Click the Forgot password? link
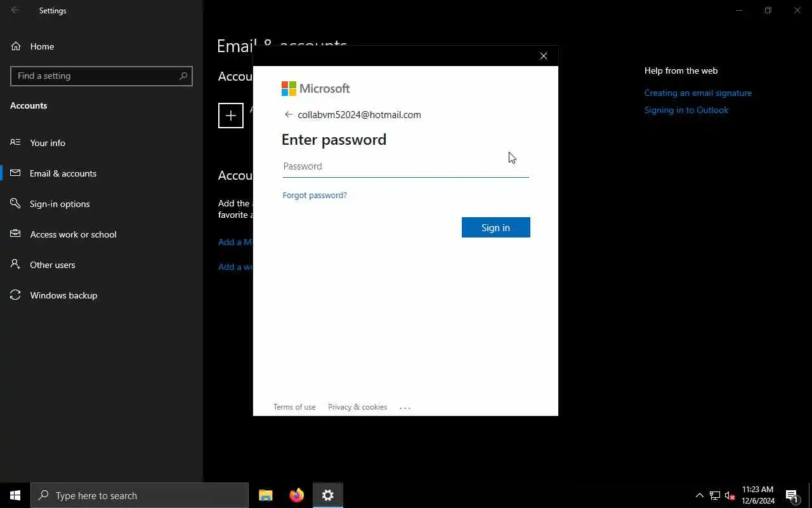The width and height of the screenshot is (812, 508). tap(315, 195)
